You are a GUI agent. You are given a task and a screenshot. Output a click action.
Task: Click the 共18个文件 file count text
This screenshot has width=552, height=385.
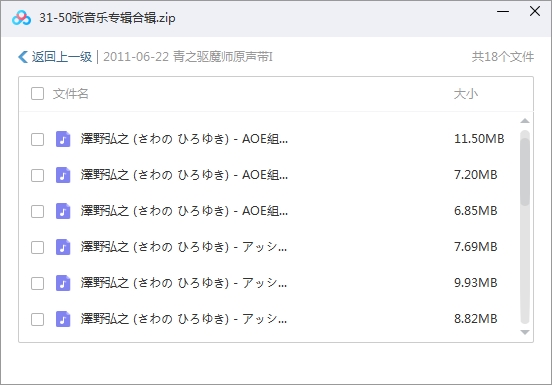tap(503, 57)
